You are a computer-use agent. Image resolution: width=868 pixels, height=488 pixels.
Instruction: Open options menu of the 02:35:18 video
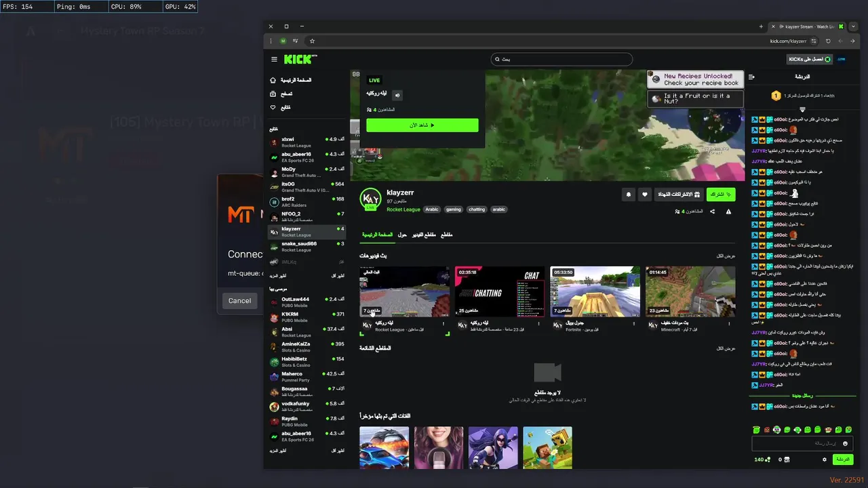click(x=539, y=323)
